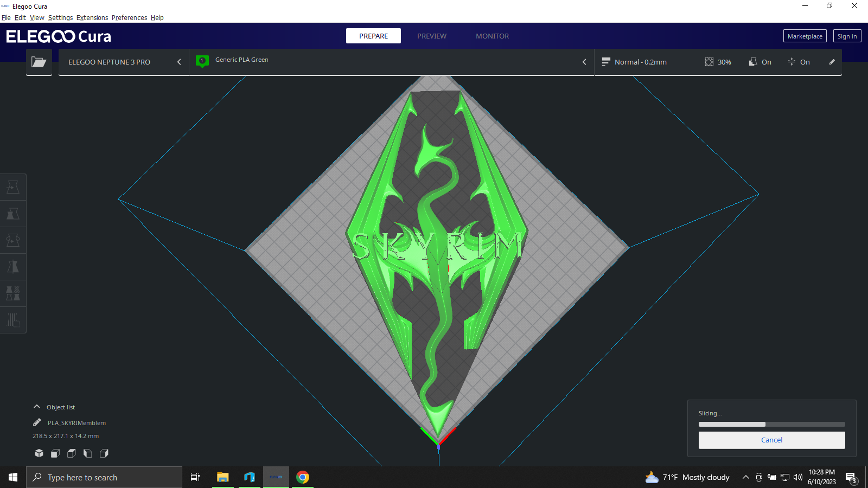Click the taskbar search box
868x488 pixels.
click(104, 477)
